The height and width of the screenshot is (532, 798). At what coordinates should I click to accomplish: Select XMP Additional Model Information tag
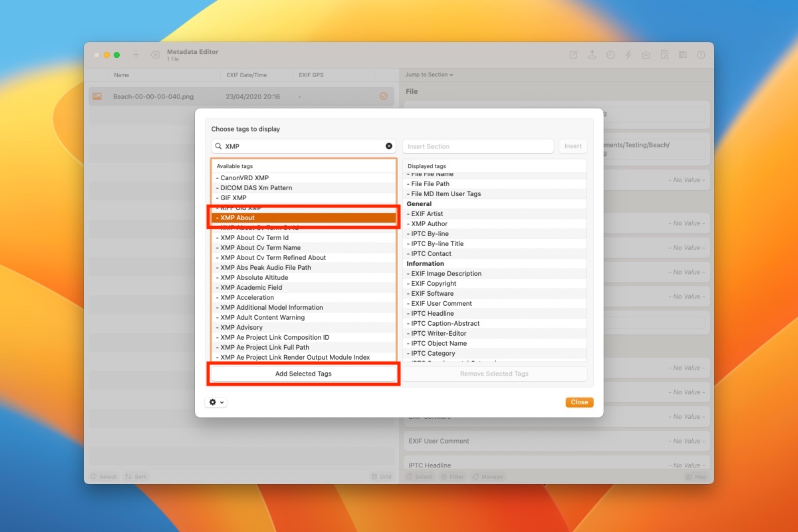[304, 307]
